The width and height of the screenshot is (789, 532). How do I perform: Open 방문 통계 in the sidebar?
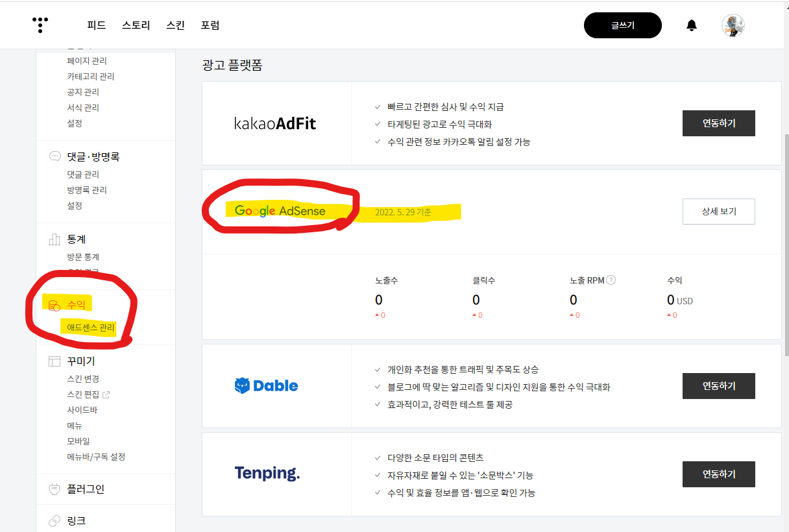(83, 257)
